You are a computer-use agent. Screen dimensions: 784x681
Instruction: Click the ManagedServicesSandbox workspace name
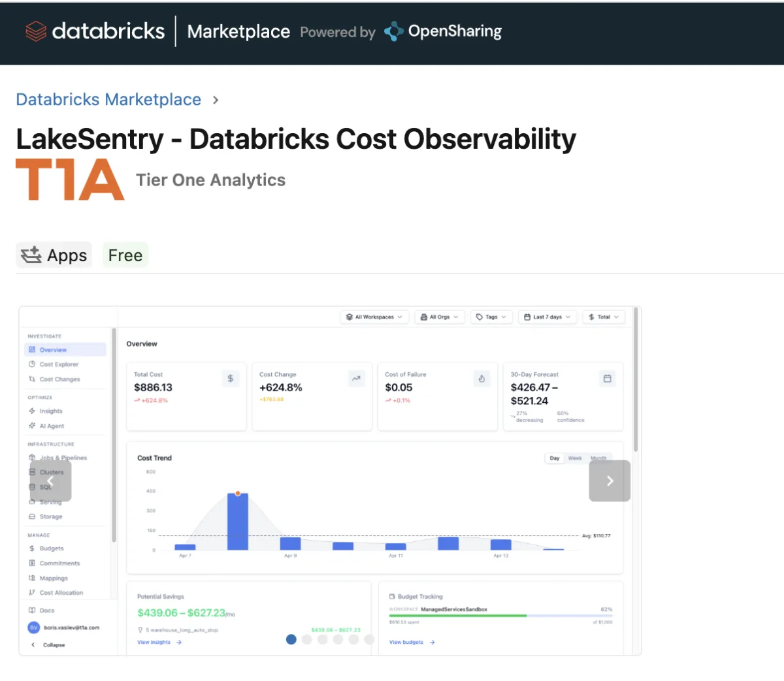click(454, 609)
